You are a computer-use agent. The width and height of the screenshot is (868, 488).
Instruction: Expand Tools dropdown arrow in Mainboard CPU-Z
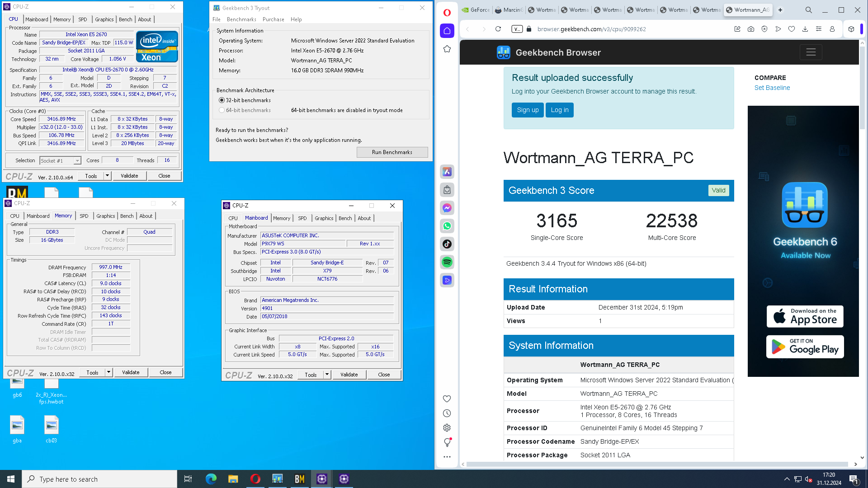click(x=327, y=375)
